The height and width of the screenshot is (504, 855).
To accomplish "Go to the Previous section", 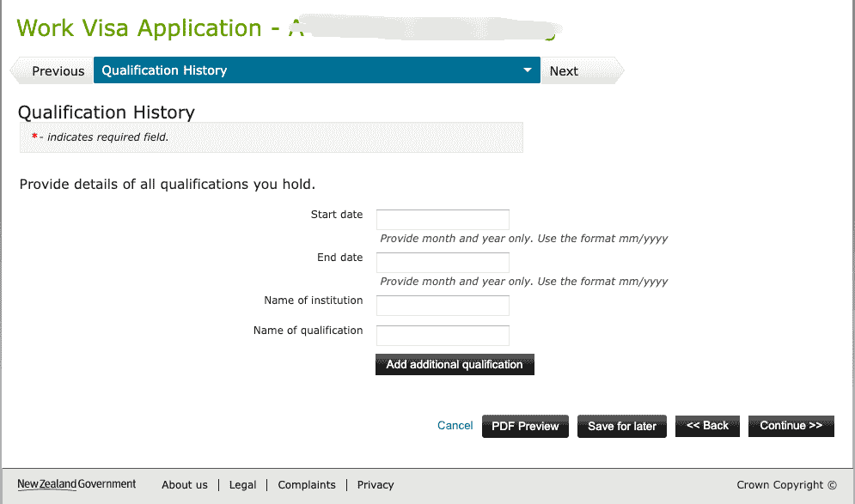I will click(x=58, y=71).
